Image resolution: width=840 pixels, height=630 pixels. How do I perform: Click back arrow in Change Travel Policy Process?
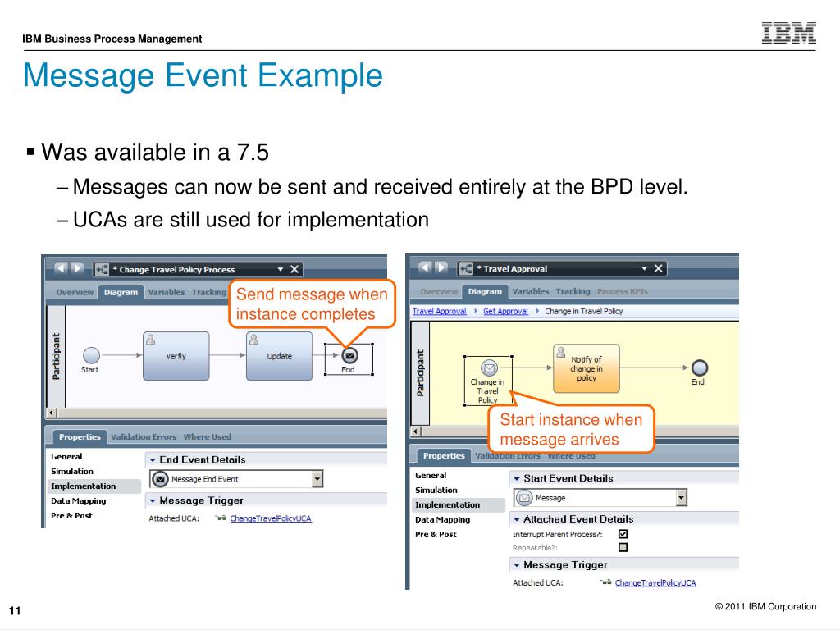(x=61, y=268)
